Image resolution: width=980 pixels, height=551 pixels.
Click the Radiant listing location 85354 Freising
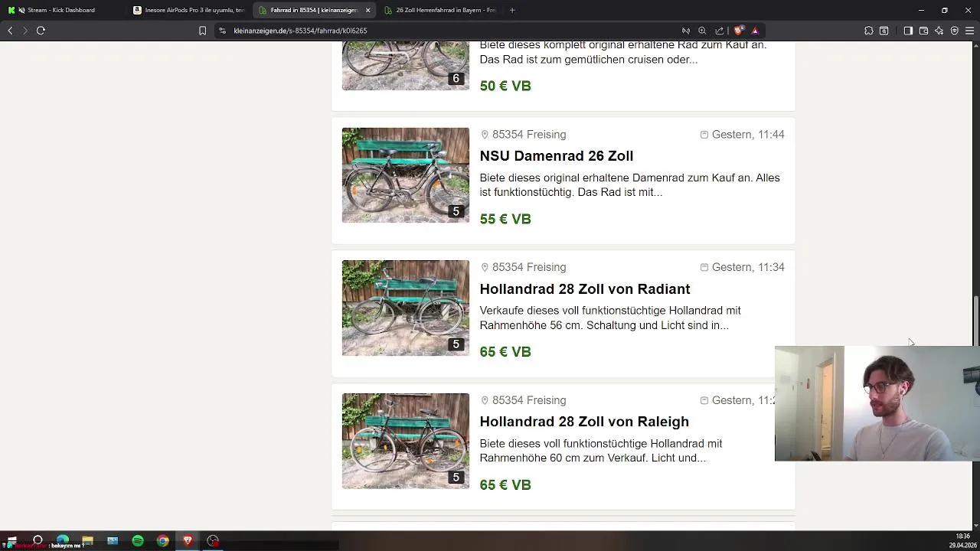[524, 267]
